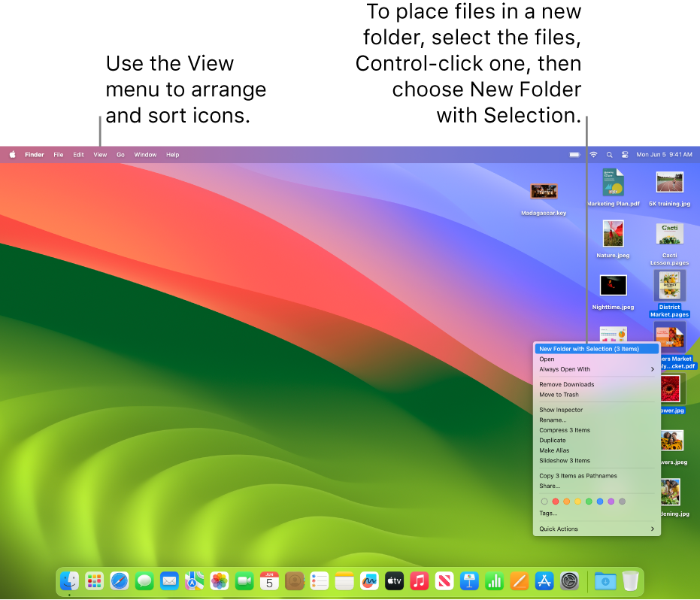Open the Finder menu
Viewport: 700px width, 600px height.
tap(35, 154)
